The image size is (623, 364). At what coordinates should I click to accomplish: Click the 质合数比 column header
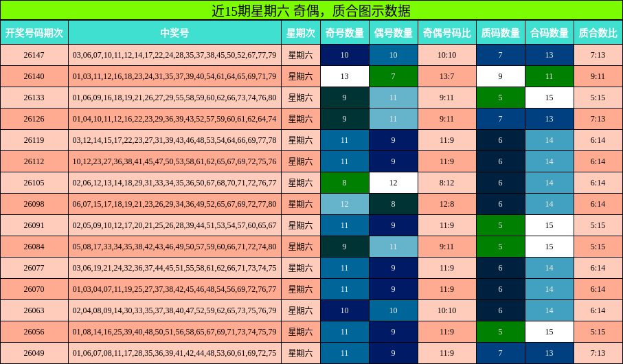pyautogui.click(x=598, y=32)
